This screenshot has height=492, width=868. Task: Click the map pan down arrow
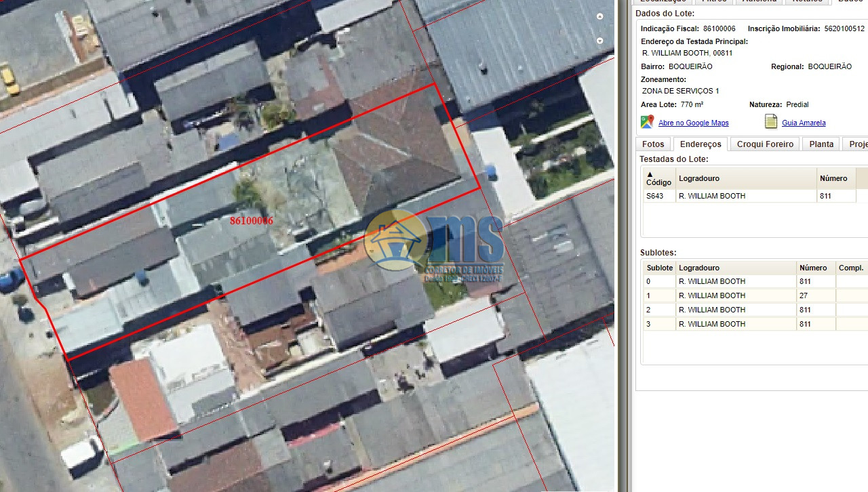click(599, 41)
